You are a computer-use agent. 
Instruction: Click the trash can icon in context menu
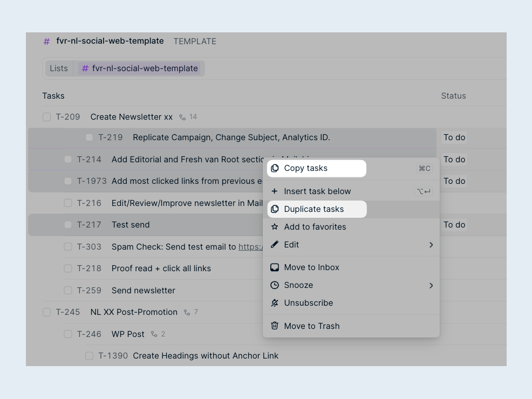click(x=275, y=326)
